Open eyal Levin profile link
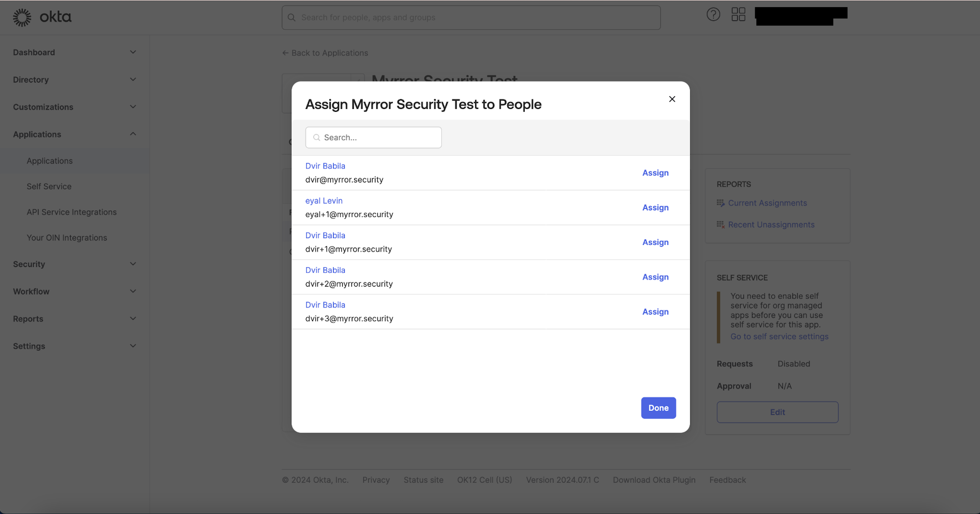The image size is (980, 514). point(324,201)
